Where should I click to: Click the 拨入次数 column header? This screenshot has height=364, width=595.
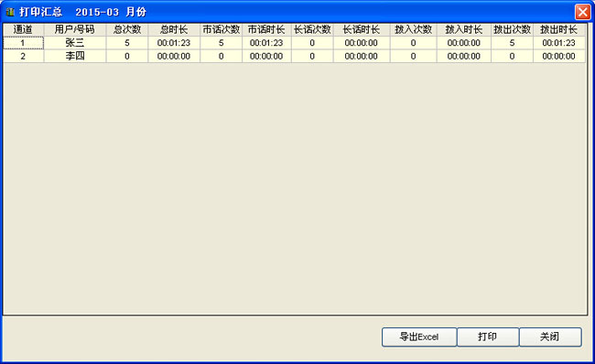413,29
